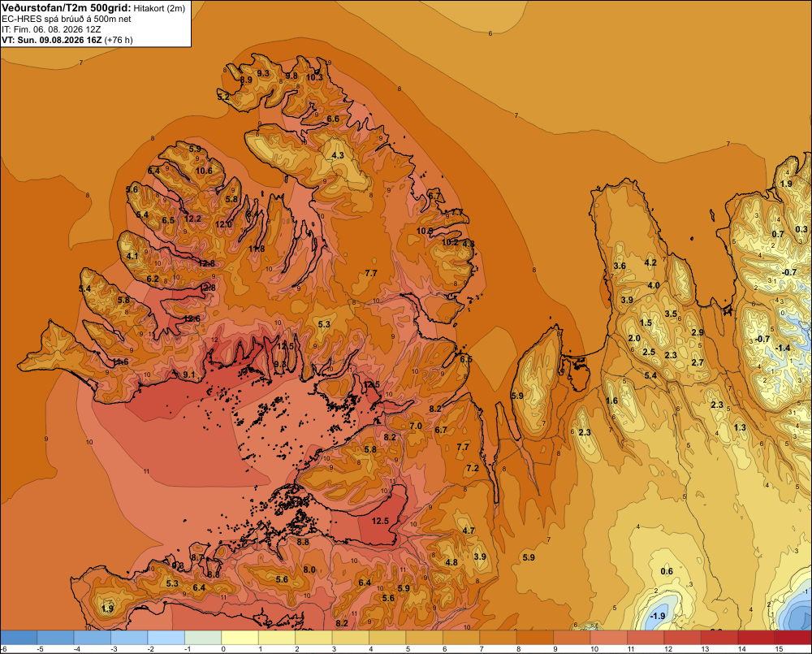Click the 1.3 temperature value
812x654 pixels.
740,427
